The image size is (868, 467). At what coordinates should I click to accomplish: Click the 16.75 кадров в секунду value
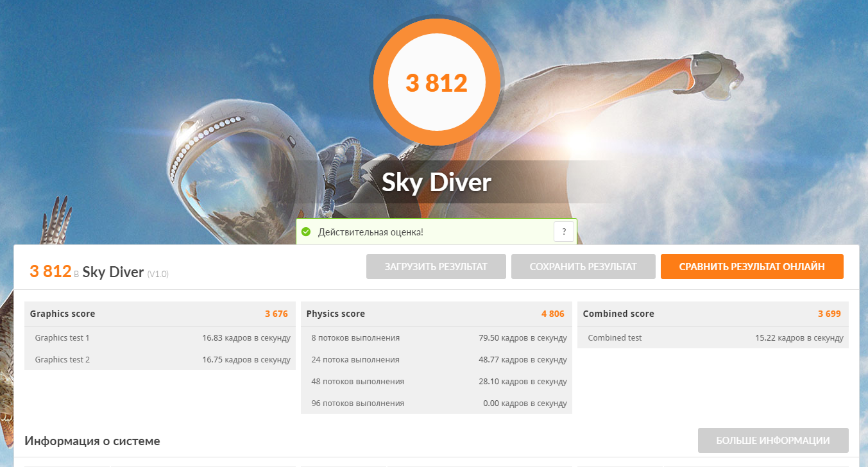[246, 359]
